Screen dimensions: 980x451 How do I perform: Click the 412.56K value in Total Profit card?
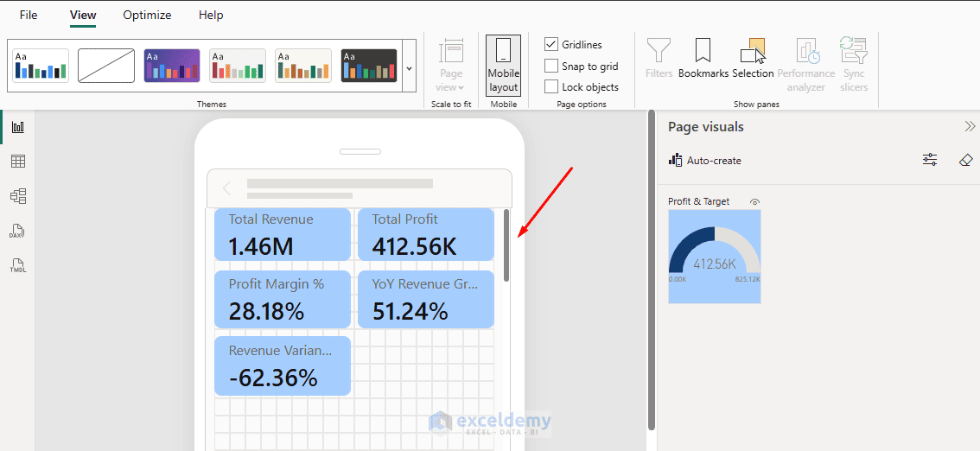[414, 247]
